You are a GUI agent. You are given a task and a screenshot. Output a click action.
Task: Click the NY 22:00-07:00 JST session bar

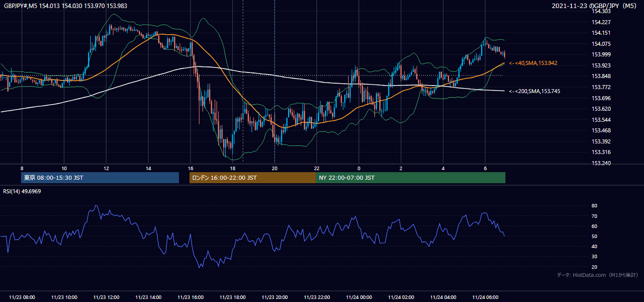pyautogui.click(x=411, y=178)
